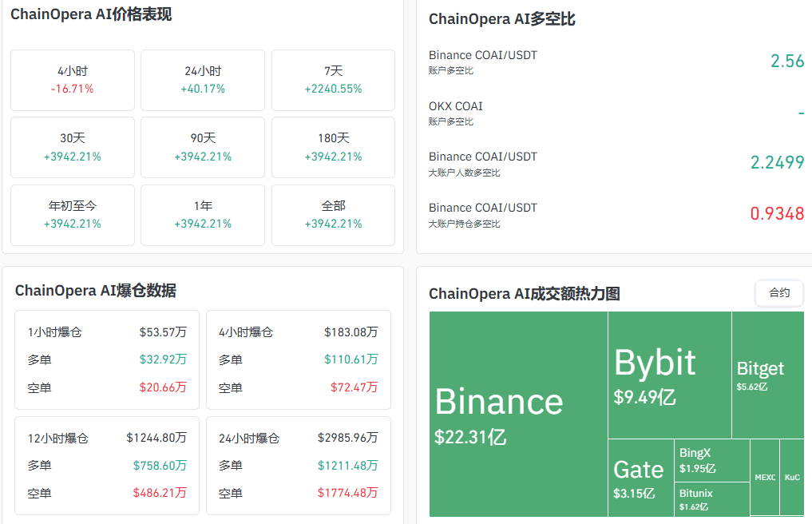Click the 24小时 price change card
This screenshot has height=524, width=812.
point(203,80)
